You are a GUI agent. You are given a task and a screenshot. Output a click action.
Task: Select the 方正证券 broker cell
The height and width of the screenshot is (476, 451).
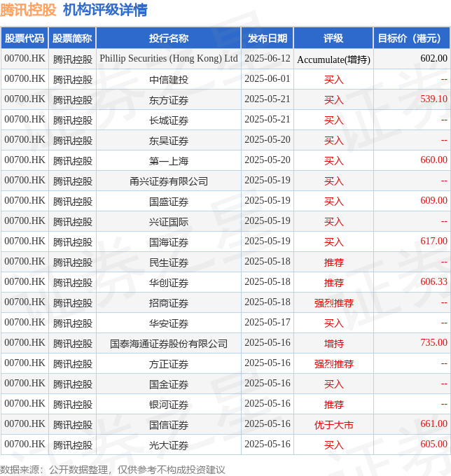(x=169, y=364)
